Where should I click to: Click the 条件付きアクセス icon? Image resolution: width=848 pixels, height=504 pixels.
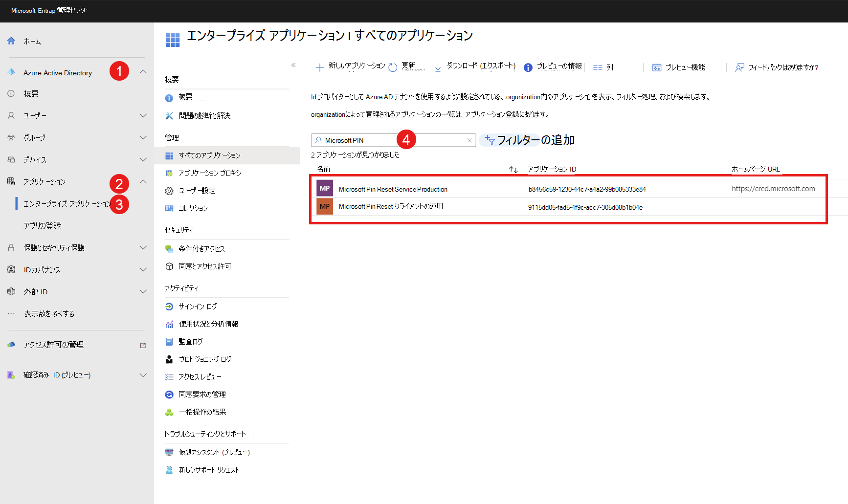[x=169, y=249]
